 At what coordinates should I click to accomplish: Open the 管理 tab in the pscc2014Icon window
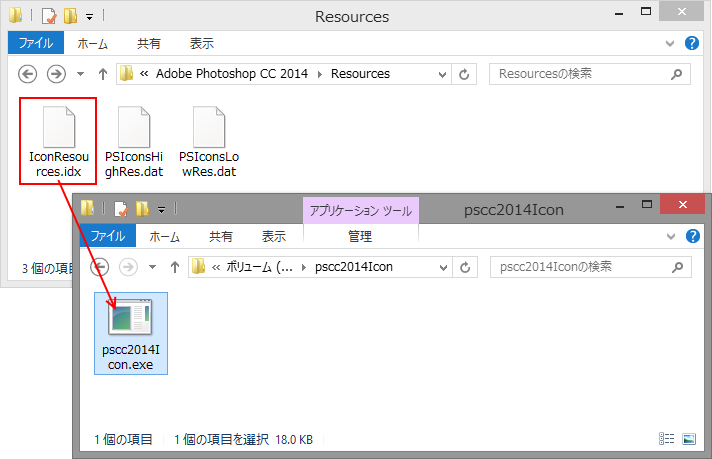(x=359, y=237)
